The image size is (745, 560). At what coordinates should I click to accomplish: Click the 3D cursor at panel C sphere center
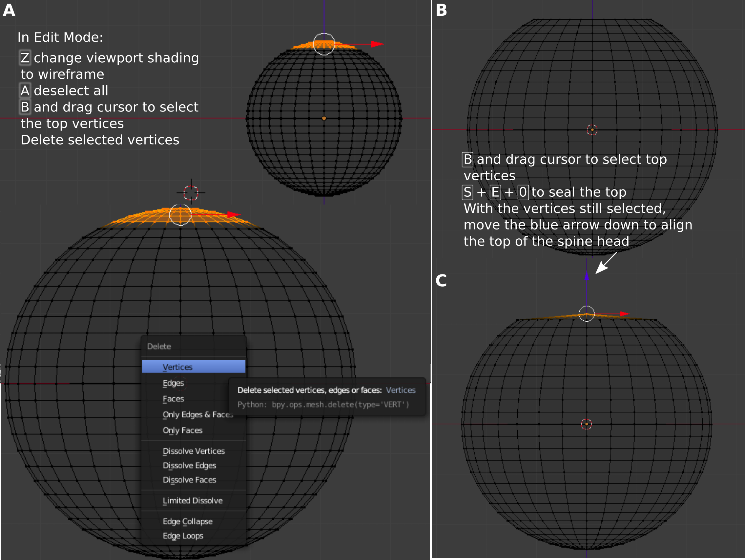pyautogui.click(x=586, y=424)
